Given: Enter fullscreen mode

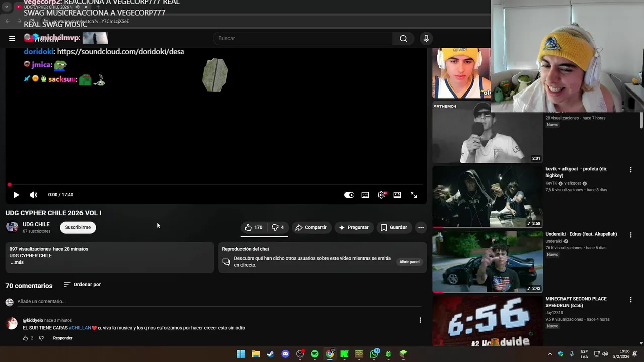Looking at the screenshot, I should click(414, 195).
